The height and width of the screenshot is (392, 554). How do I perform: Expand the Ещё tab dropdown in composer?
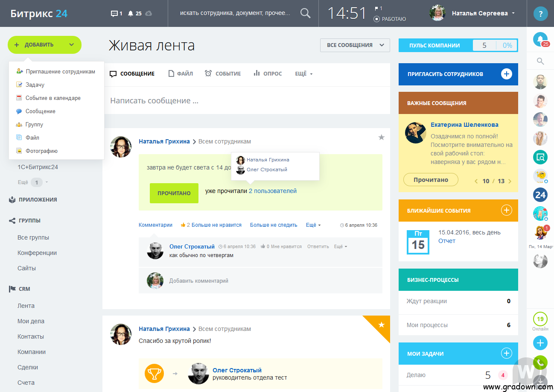(304, 74)
